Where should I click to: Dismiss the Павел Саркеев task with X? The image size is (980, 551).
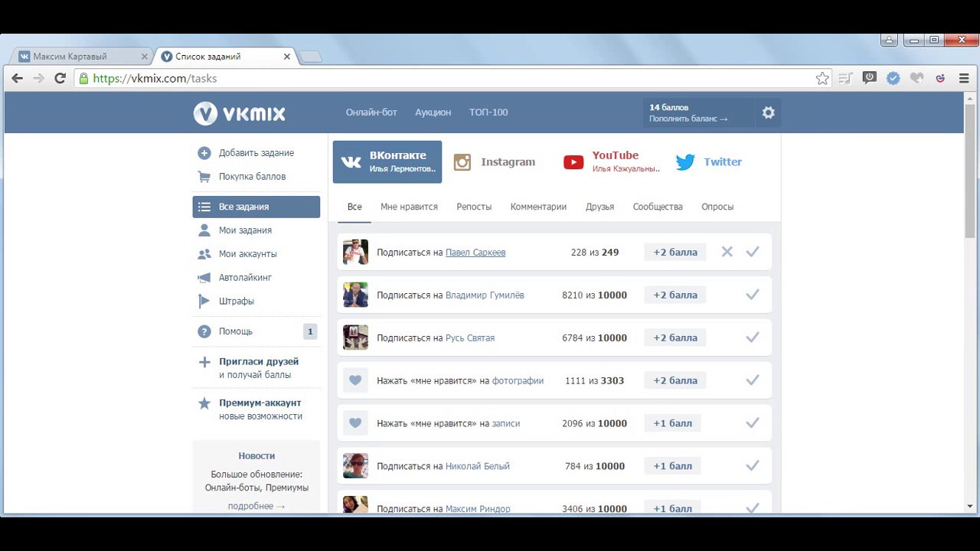click(727, 252)
